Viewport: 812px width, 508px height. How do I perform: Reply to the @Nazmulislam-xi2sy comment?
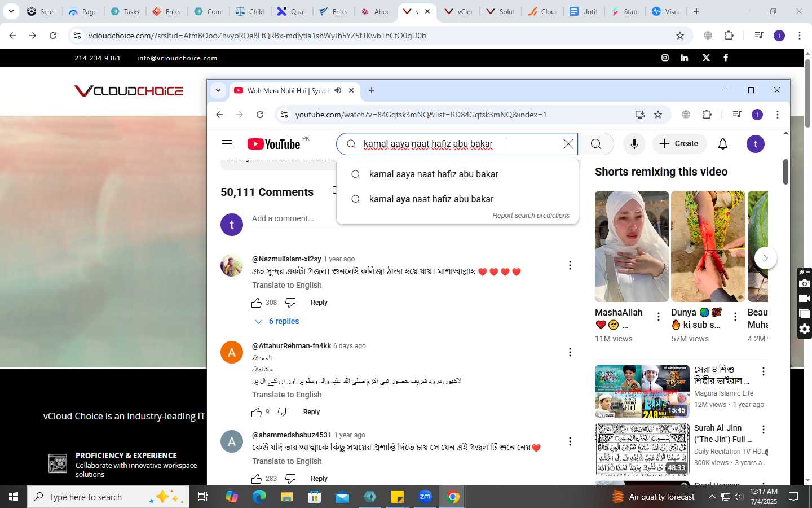[x=319, y=303]
